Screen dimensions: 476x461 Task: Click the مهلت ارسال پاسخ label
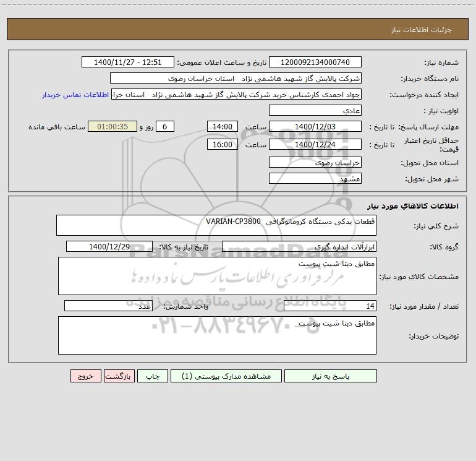(x=428, y=127)
